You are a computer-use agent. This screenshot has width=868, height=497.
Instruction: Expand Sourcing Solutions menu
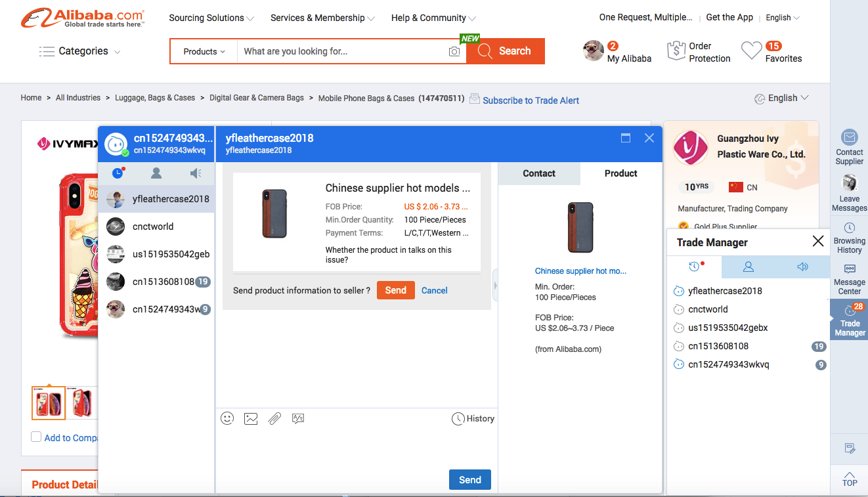click(x=211, y=18)
